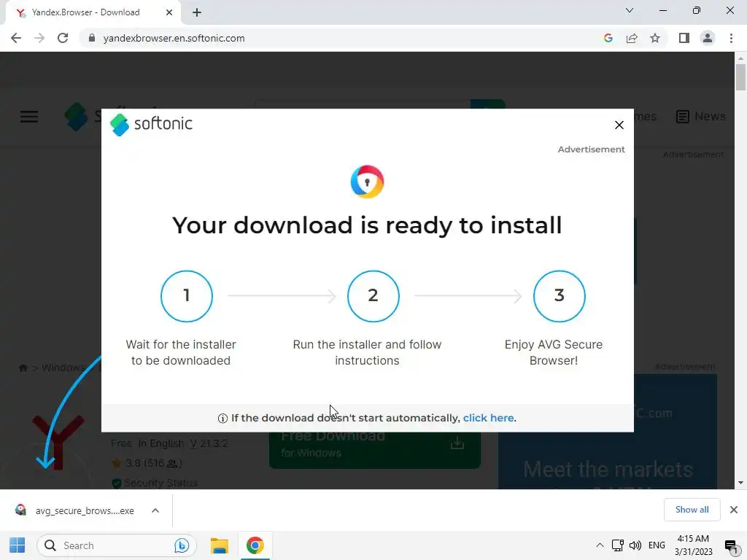
Task: Open the Google search side icon
Action: (x=608, y=38)
